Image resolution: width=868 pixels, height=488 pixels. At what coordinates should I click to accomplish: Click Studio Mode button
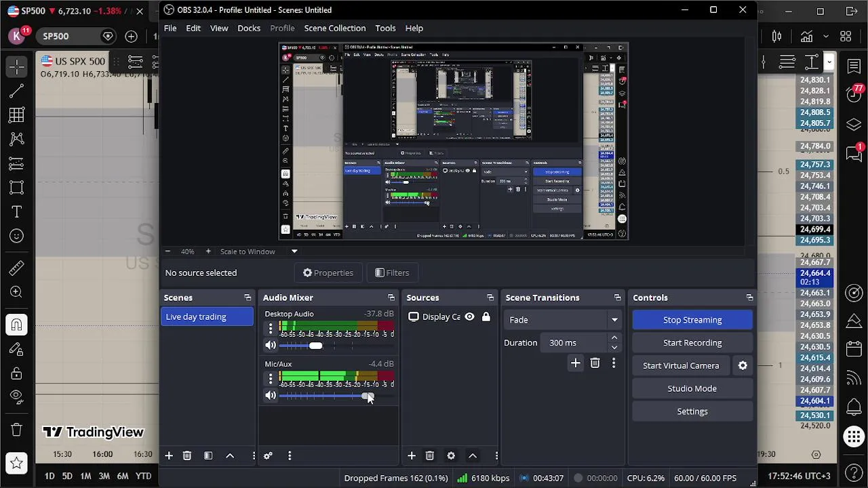click(x=692, y=388)
